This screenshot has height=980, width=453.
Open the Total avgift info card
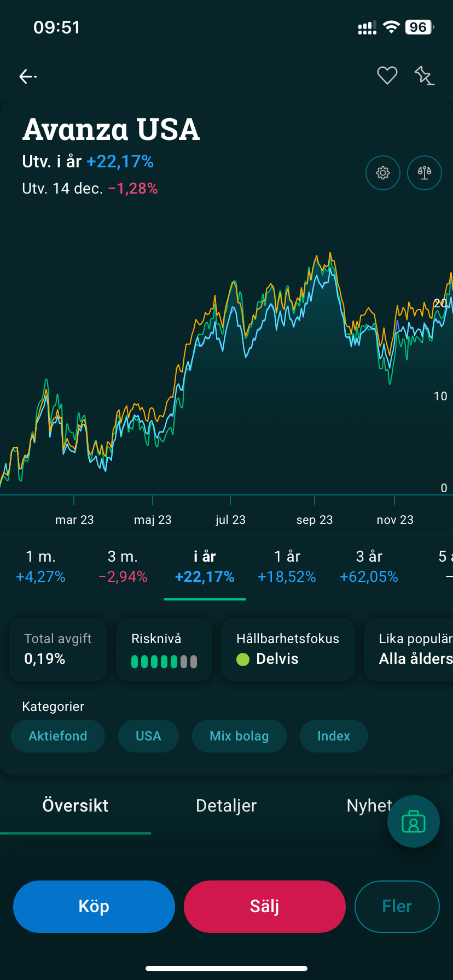58,649
